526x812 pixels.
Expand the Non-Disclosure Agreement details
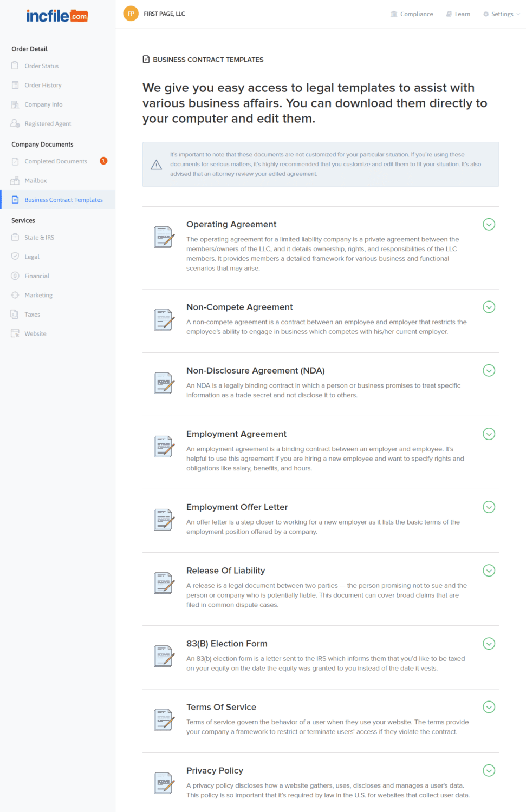click(489, 370)
